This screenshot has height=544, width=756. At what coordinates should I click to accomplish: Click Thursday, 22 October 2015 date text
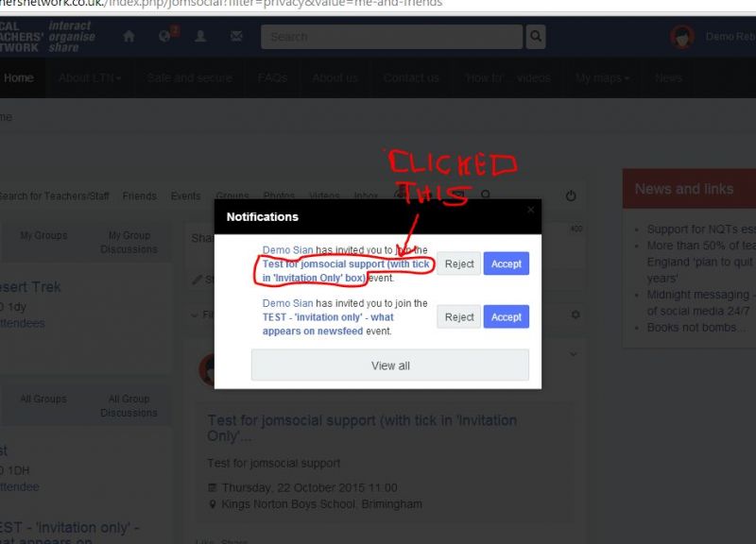[x=309, y=487]
